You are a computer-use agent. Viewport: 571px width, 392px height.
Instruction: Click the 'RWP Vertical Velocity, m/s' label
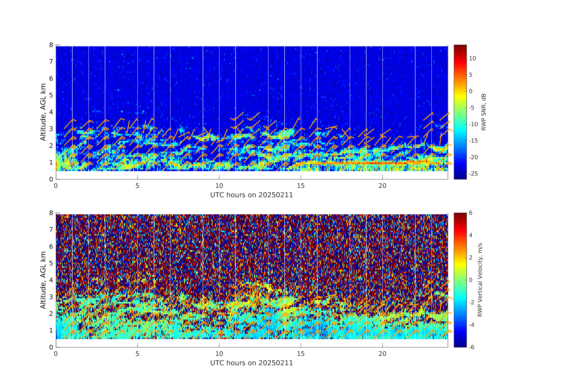tap(480, 280)
